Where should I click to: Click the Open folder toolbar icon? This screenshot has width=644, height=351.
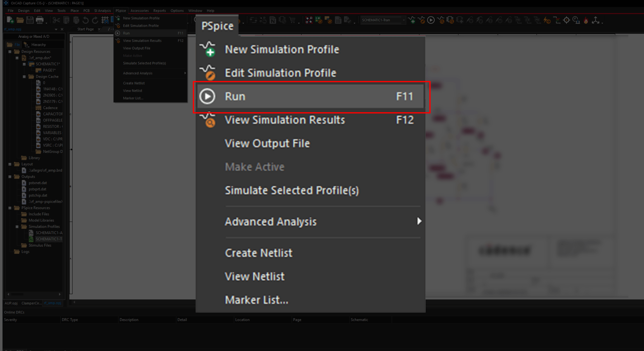20,20
